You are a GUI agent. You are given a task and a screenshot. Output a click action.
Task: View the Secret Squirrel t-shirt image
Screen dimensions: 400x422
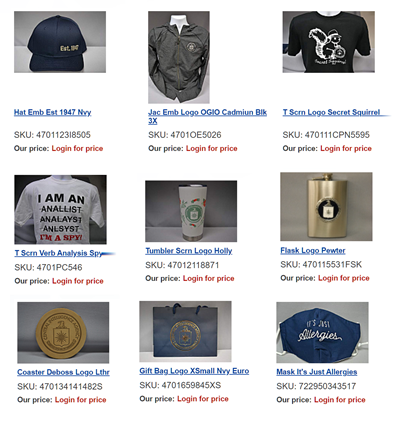pyautogui.click(x=329, y=42)
